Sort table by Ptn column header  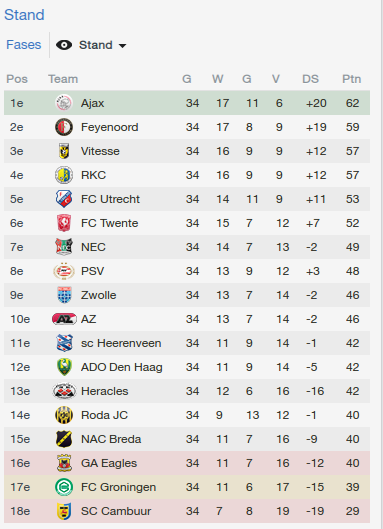coord(352,79)
